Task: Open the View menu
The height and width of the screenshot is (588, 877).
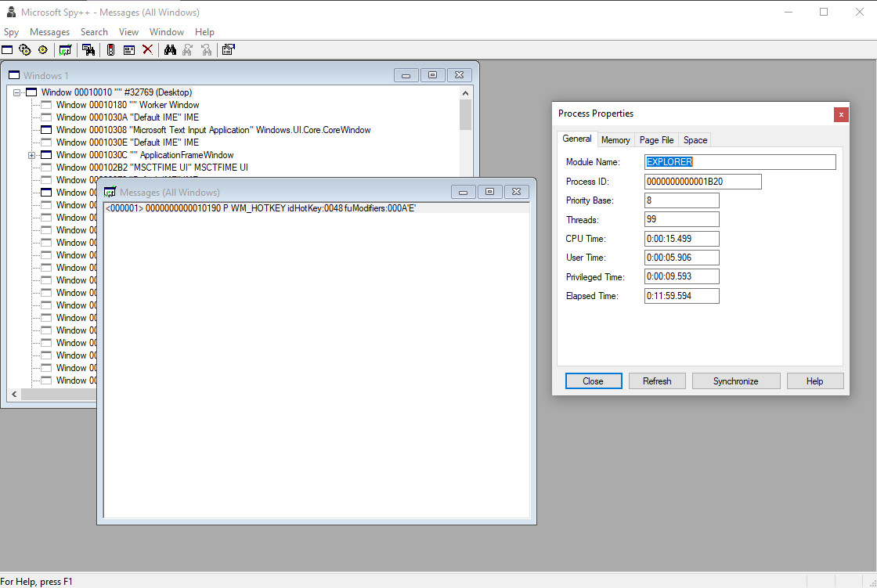Action: click(128, 32)
